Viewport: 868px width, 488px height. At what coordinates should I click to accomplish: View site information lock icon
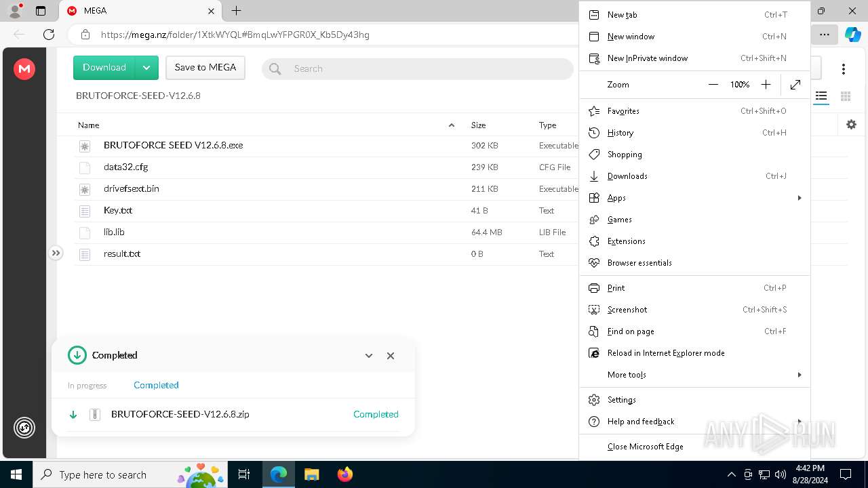point(85,35)
